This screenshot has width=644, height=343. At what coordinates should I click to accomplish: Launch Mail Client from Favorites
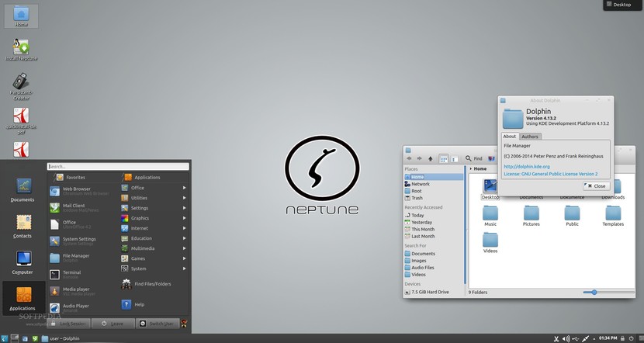pos(83,208)
